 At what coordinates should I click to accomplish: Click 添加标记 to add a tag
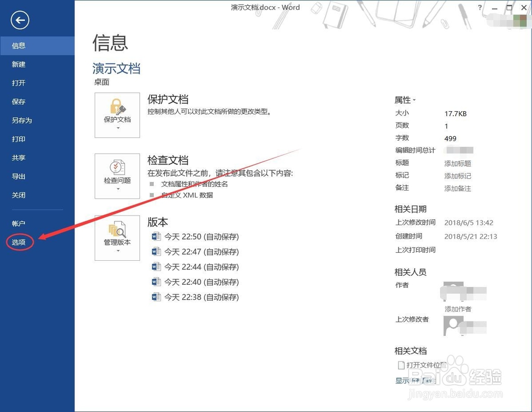[458, 176]
